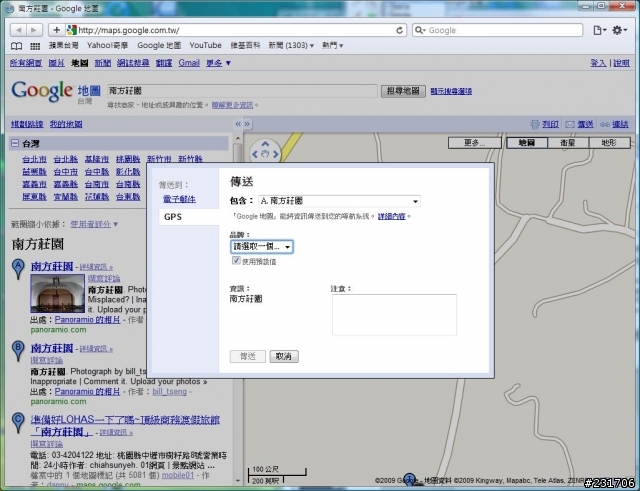Viewport: 640px width, 491px height.
Task: Click the printer icon for 列印
Action: pyautogui.click(x=535, y=124)
